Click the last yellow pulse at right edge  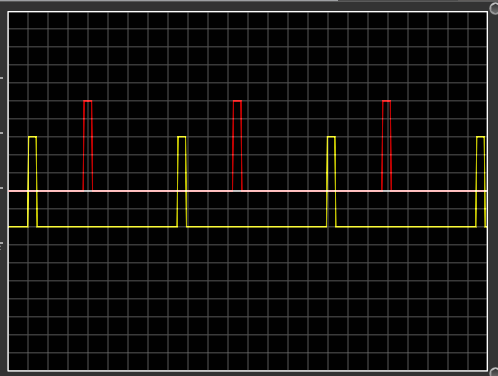481,182
